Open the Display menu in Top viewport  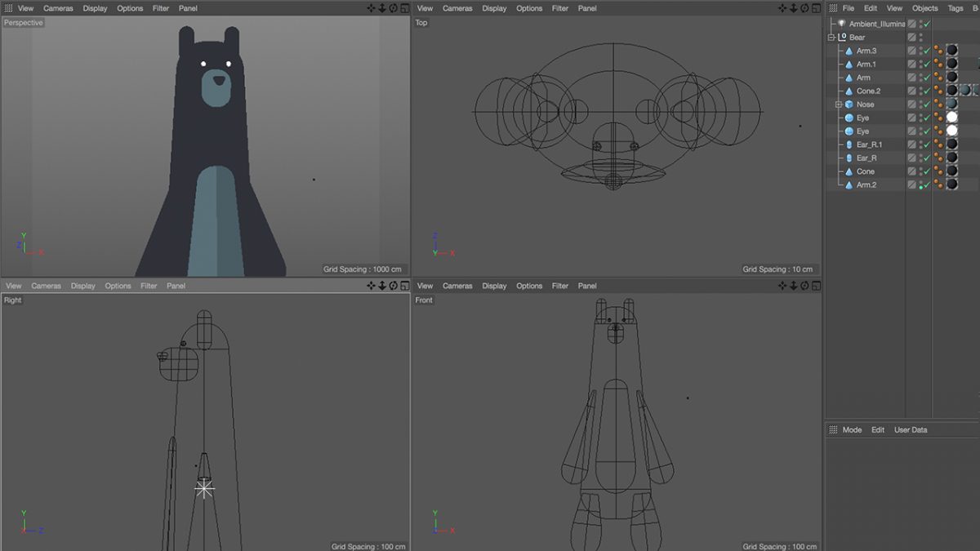[x=494, y=8]
